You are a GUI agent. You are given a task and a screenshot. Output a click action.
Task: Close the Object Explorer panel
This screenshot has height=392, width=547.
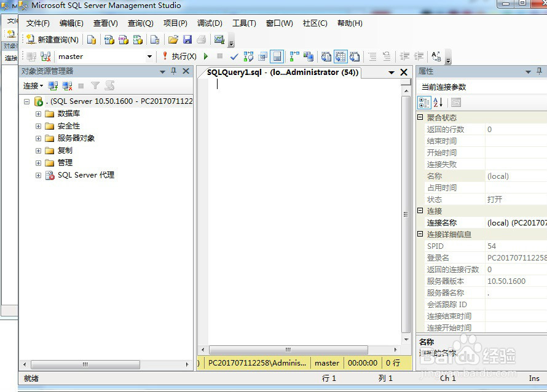coord(186,71)
